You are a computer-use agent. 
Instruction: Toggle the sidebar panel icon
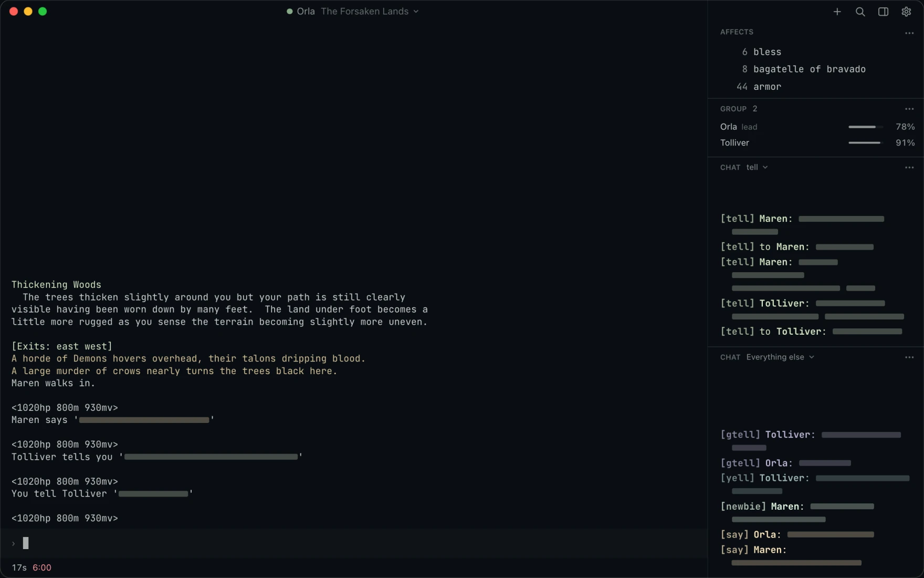(x=883, y=12)
